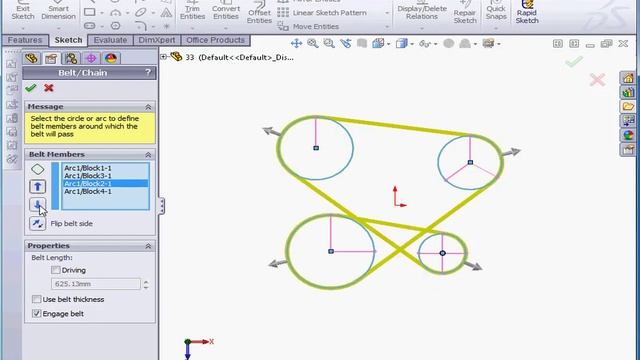
Task: Open PropertyManager tab icon
Action: click(x=51, y=58)
